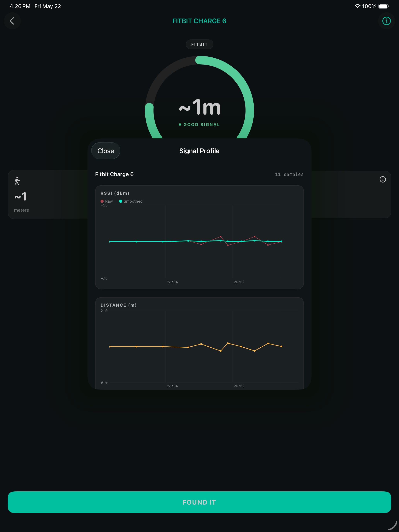
Task: Tap the -75 axis label in RSSI chart
Action: coord(104,279)
